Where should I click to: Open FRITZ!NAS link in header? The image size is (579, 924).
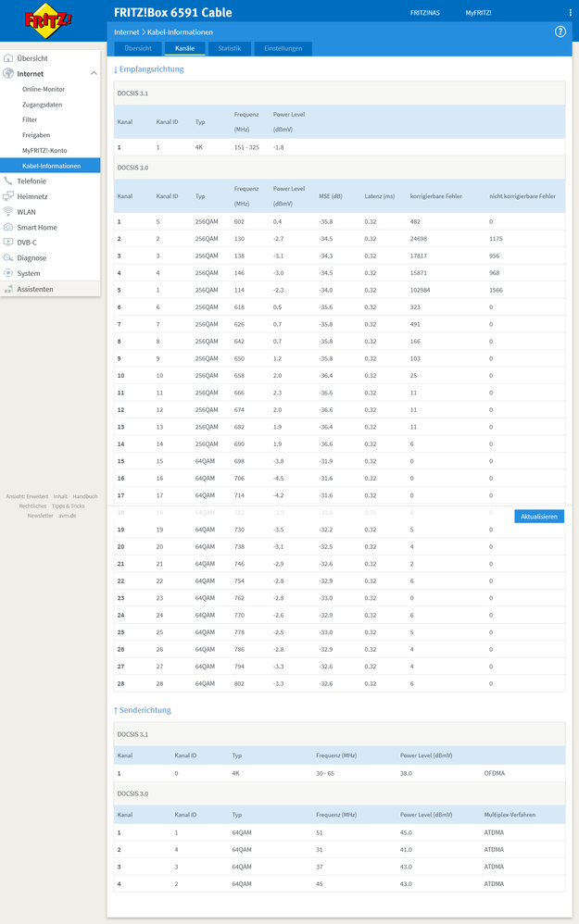pos(425,12)
